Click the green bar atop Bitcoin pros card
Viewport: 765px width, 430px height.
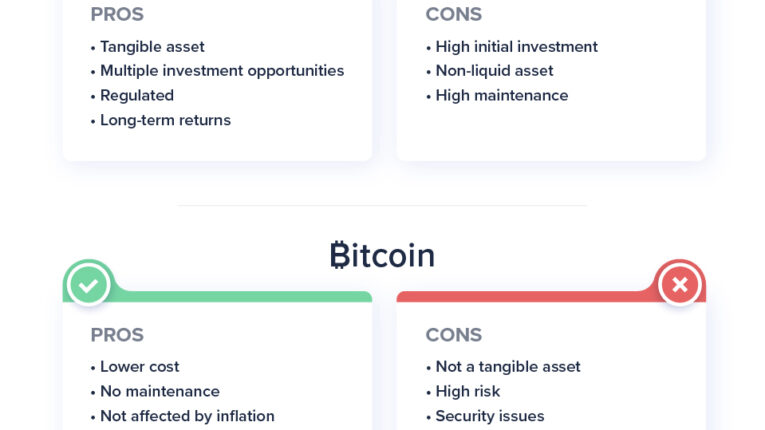(240, 296)
